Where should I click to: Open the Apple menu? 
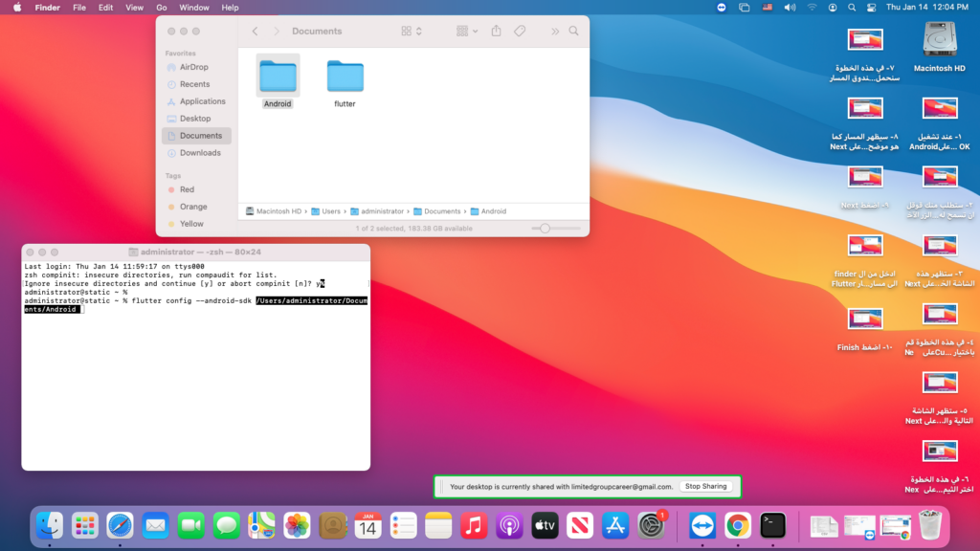17,8
